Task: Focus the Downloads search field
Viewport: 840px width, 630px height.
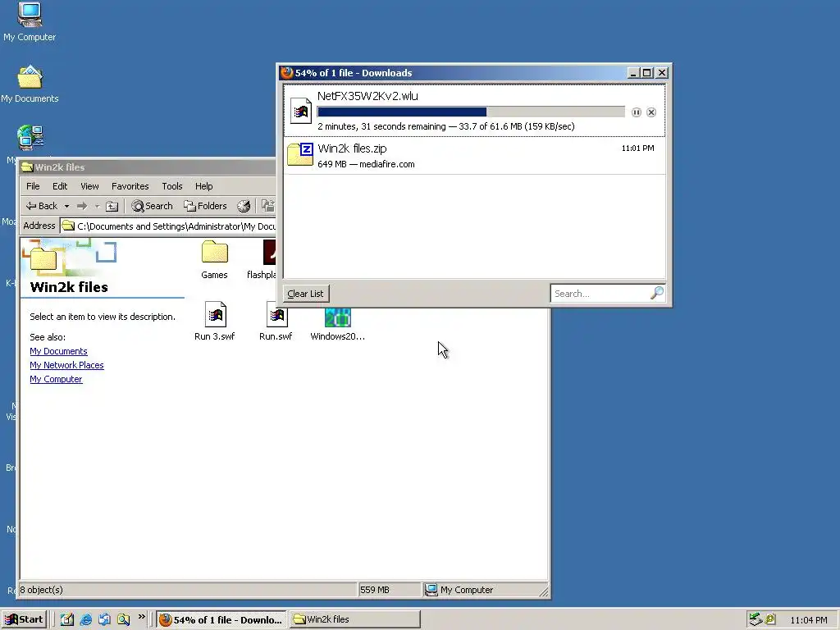Action: [x=600, y=294]
